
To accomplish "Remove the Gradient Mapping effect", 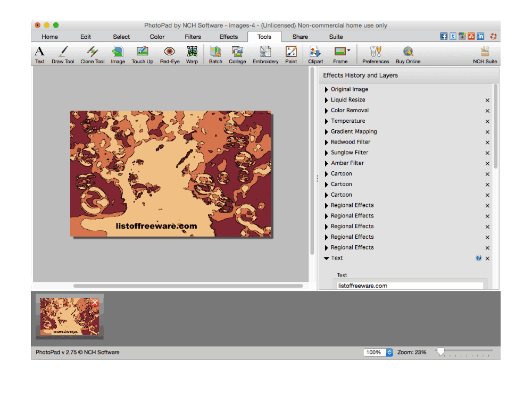I will click(487, 132).
